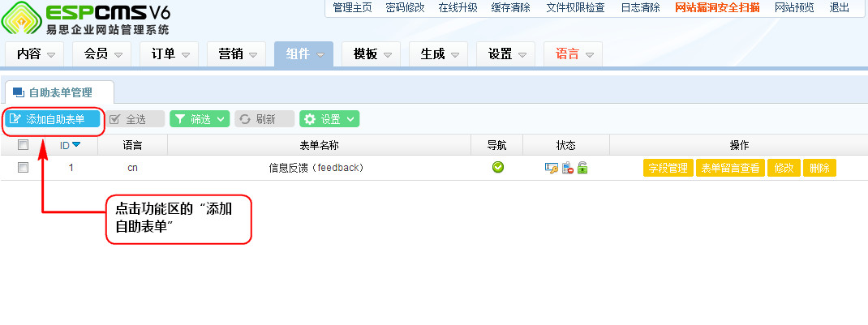
Task: Expand the 生成 menu
Action: [439, 54]
